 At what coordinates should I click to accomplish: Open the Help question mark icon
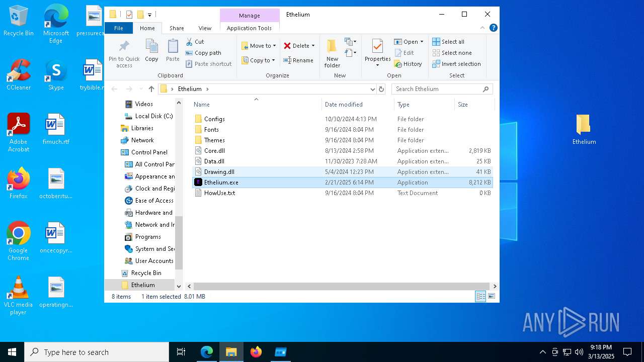click(x=494, y=28)
